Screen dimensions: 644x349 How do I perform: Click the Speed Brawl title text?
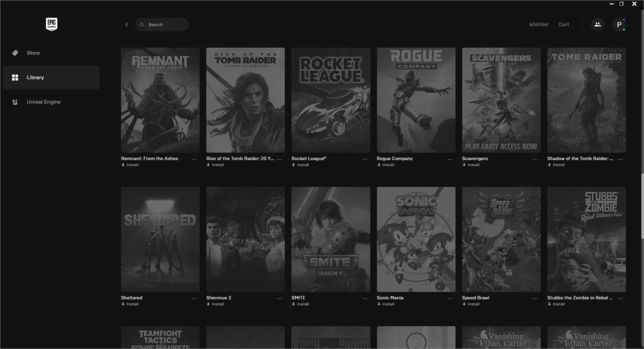pyautogui.click(x=476, y=298)
